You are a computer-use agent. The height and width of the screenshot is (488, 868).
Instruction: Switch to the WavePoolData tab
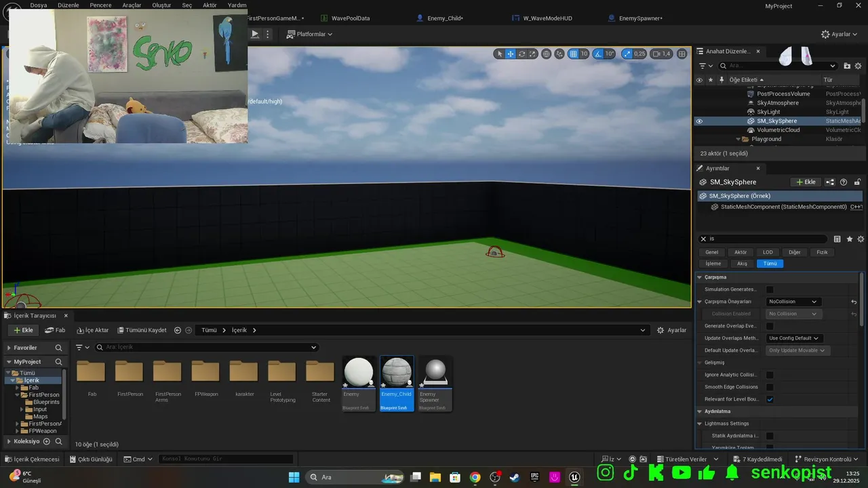coord(351,18)
